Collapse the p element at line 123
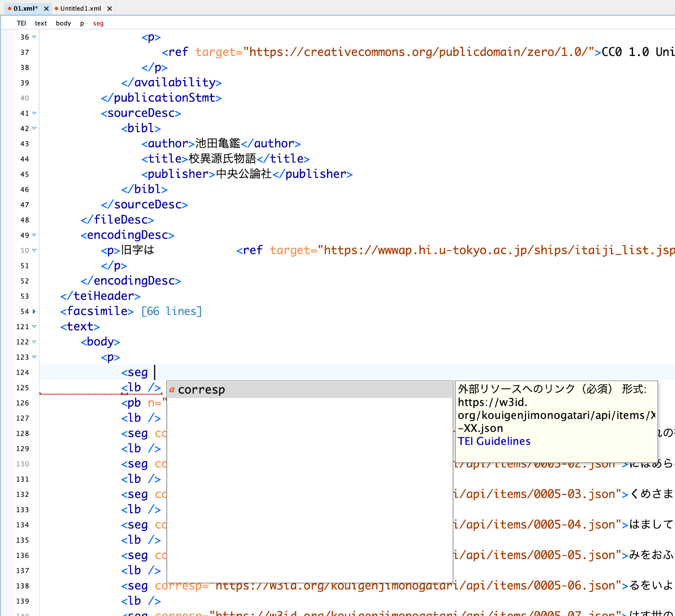 tap(34, 357)
